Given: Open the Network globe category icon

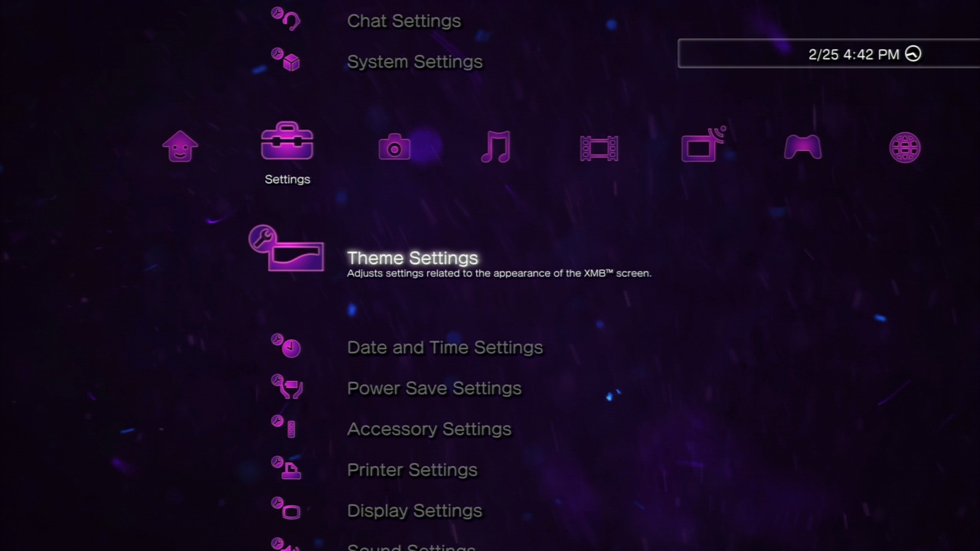Looking at the screenshot, I should pos(905,148).
